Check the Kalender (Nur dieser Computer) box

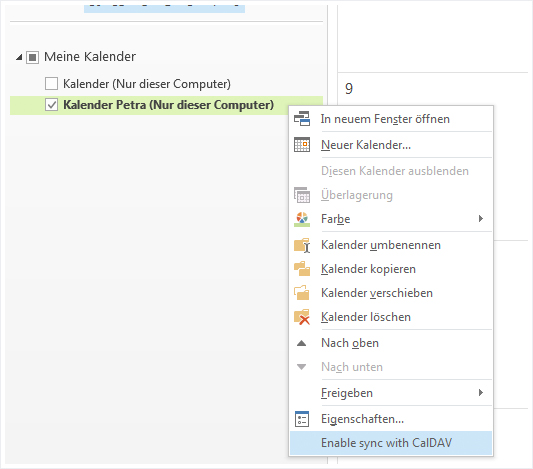point(51,83)
